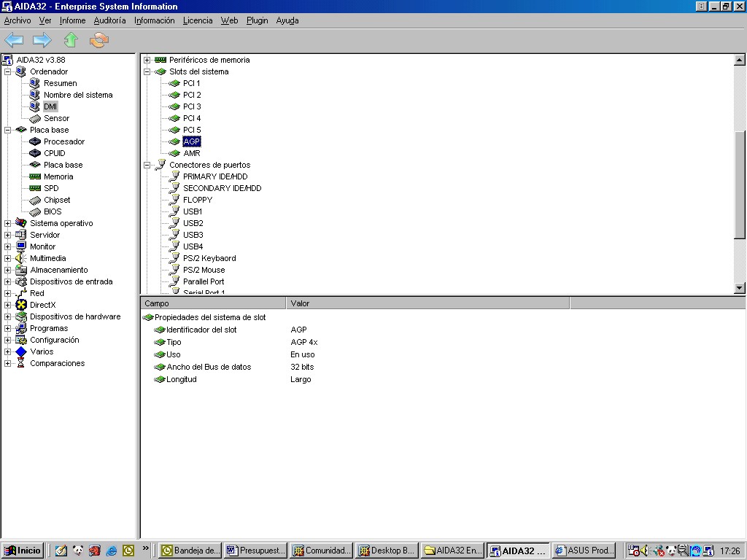Click the Procesador chip icon
The height and width of the screenshot is (560, 747).
tap(35, 141)
